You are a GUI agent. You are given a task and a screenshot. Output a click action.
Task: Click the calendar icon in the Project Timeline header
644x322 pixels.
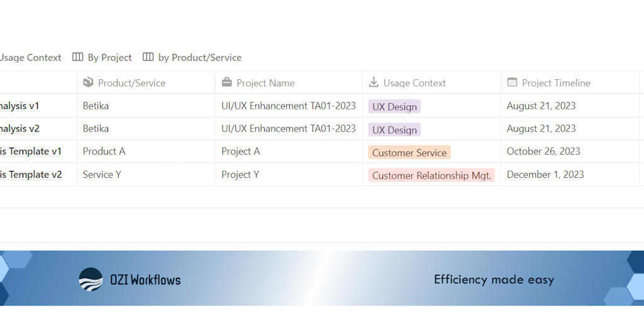(512, 82)
